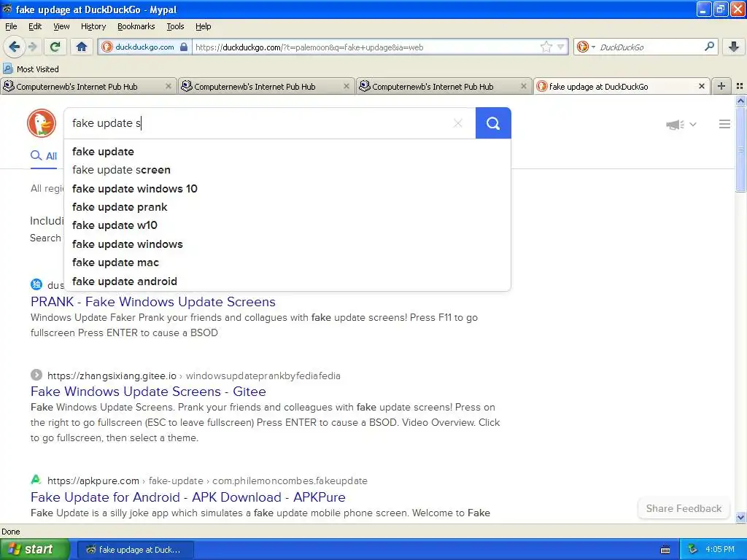Open the Windows Start menu

click(34, 549)
